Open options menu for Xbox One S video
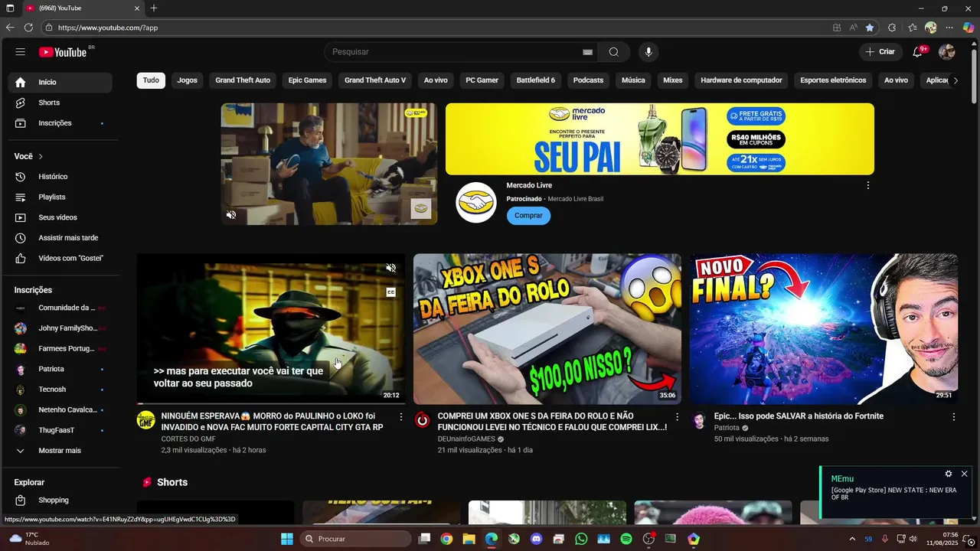Image resolution: width=980 pixels, height=551 pixels. 677,417
